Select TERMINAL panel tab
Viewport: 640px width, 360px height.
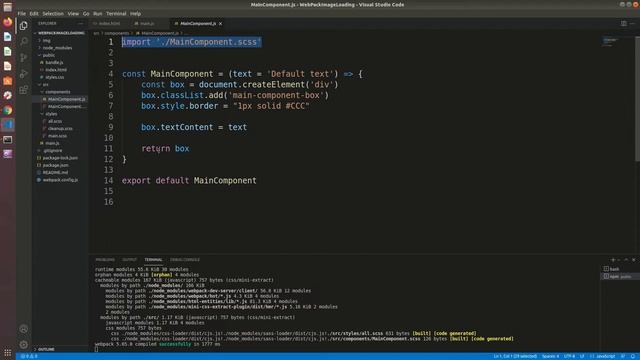click(x=153, y=260)
